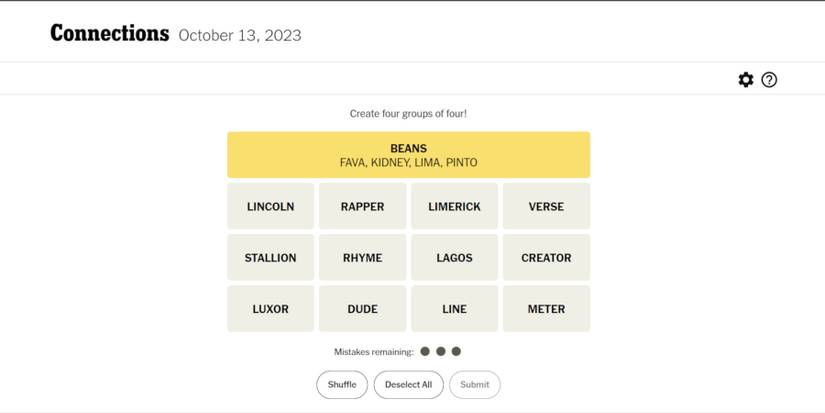Select the LINE word tile
The image size is (825, 413).
click(x=454, y=309)
